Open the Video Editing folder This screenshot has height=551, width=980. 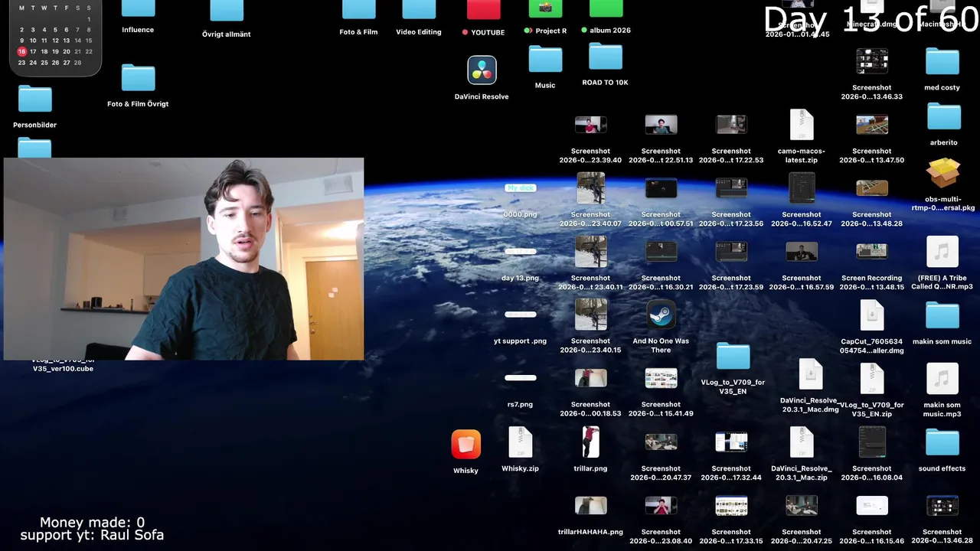(x=419, y=9)
